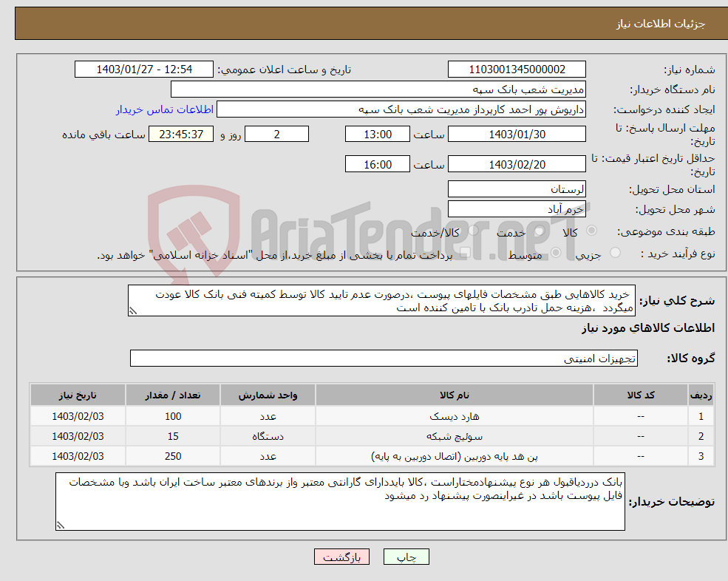Select the خدمت radio button
728x581 pixels.
pos(539,231)
